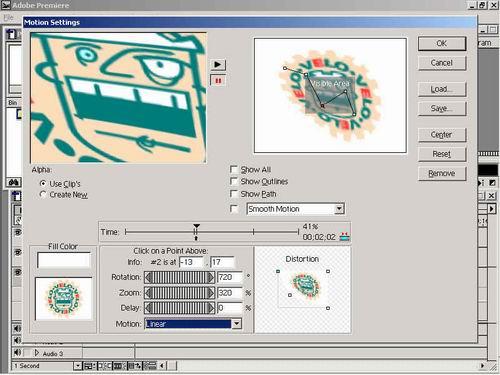Click the Rotation value input field
Viewport: 500px width, 375px height.
(230, 277)
